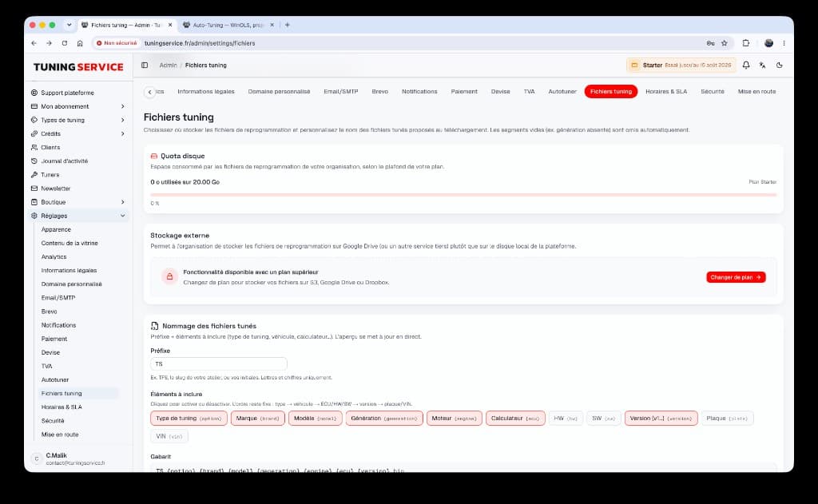The width and height of the screenshot is (818, 504).
Task: Click the Mon abonnement card icon
Action: pyautogui.click(x=34, y=106)
